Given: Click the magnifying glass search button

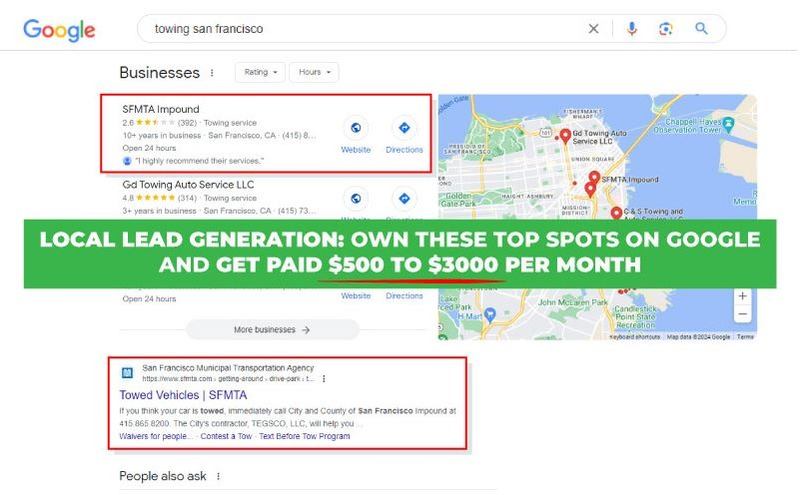Looking at the screenshot, I should [x=701, y=29].
